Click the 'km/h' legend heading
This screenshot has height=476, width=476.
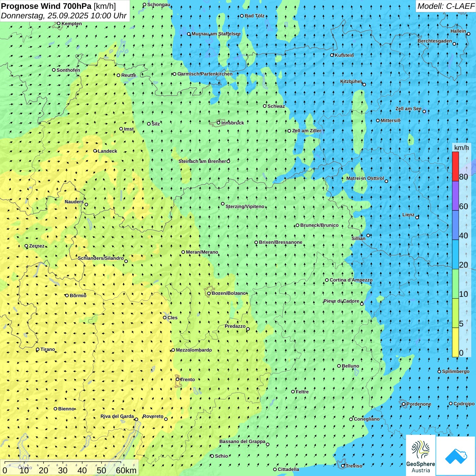461,148
